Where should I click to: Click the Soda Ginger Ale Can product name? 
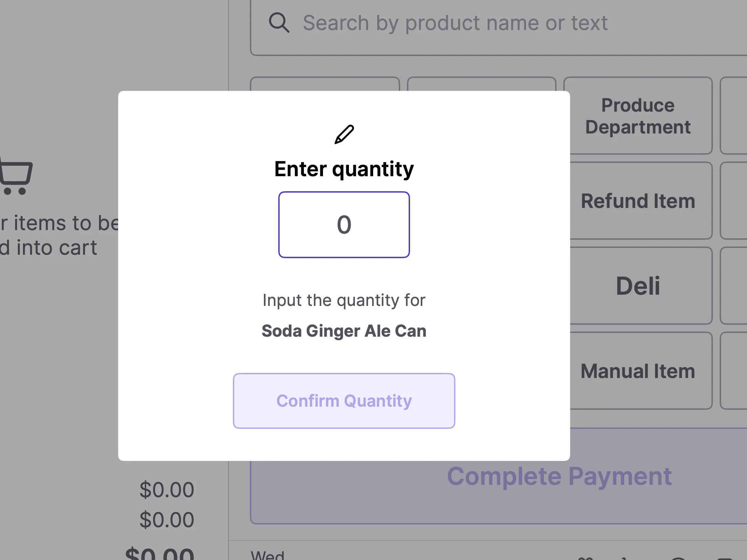click(344, 331)
